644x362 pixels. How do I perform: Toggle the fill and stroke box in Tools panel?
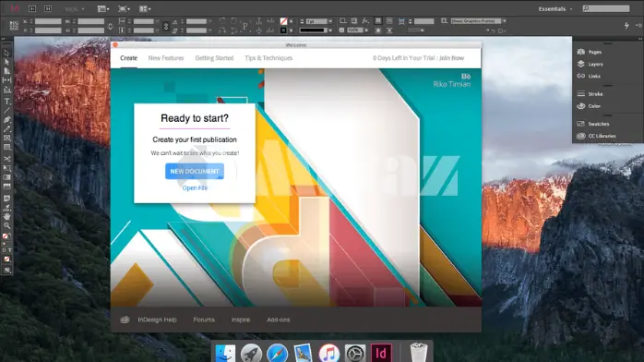[6, 236]
